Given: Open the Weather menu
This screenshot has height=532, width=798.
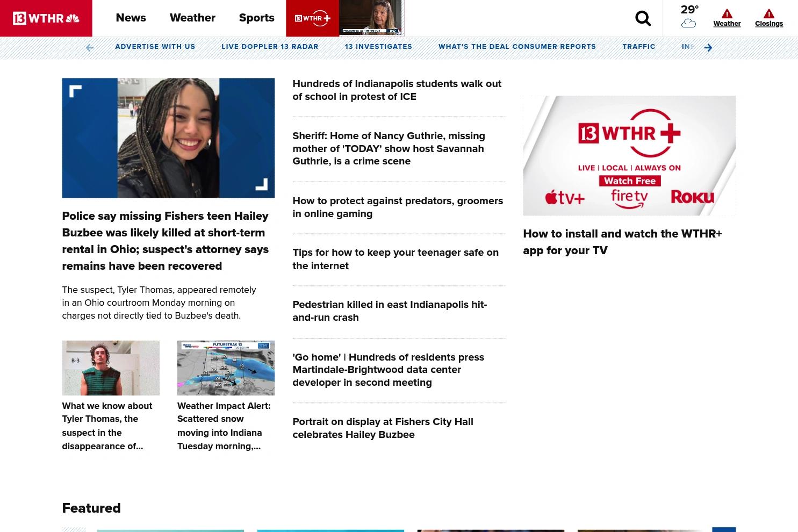Looking at the screenshot, I should click(x=192, y=18).
